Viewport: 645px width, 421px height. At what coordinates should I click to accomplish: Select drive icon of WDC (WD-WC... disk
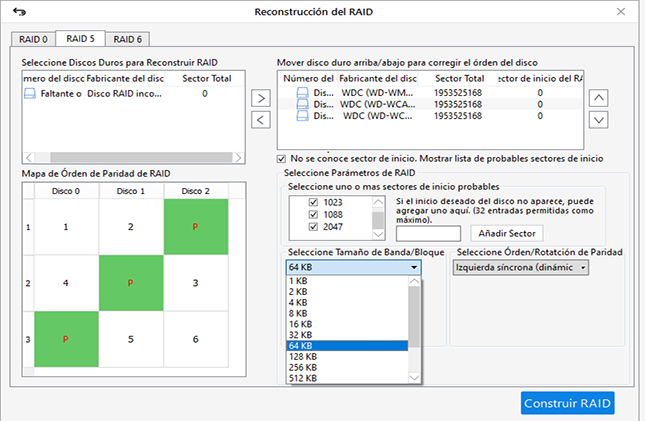302,116
